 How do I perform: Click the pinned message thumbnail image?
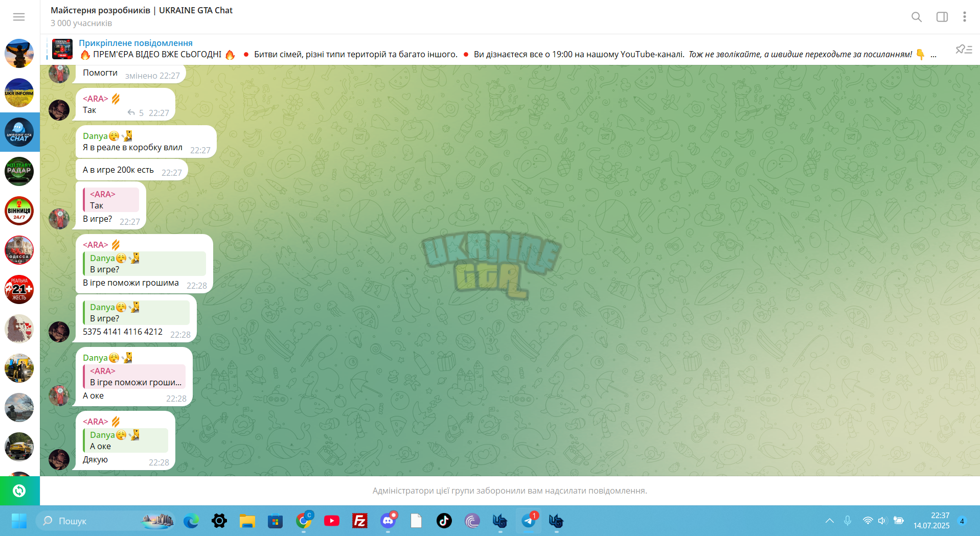[62, 49]
